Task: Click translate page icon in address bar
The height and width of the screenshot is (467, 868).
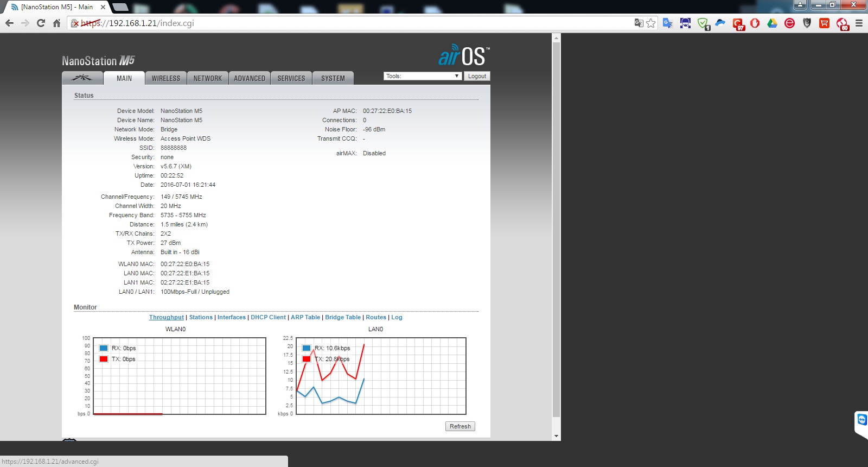Action: 639,23
